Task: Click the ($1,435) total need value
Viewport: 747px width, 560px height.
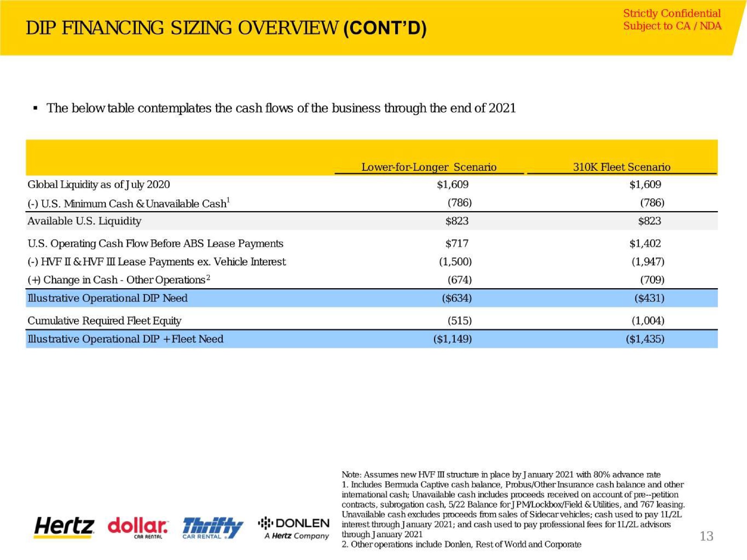Action: (x=645, y=339)
